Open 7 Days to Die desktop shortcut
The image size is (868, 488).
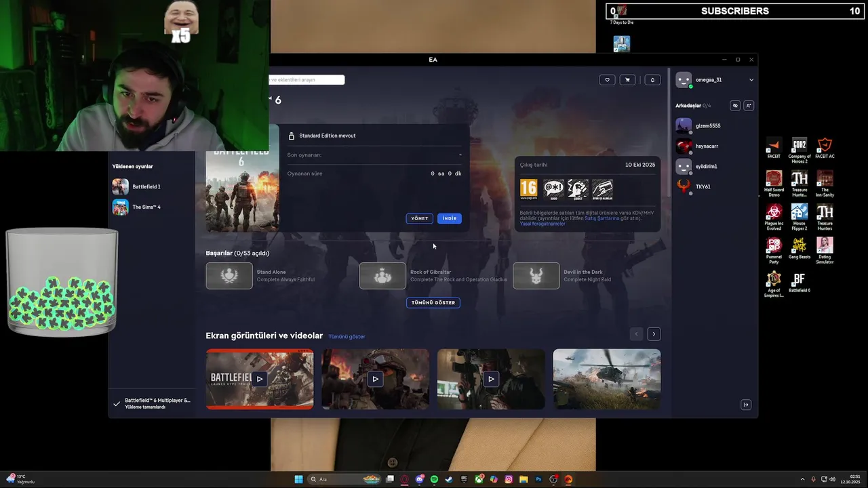[621, 14]
